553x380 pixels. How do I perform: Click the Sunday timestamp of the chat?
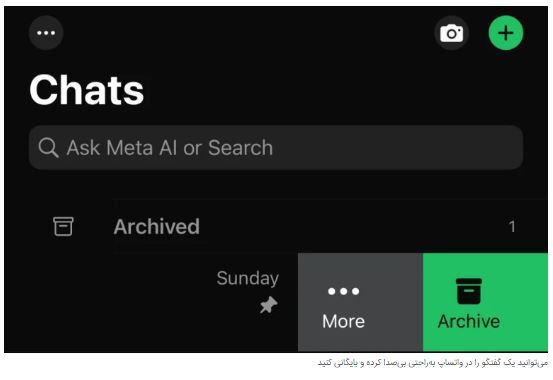(248, 278)
